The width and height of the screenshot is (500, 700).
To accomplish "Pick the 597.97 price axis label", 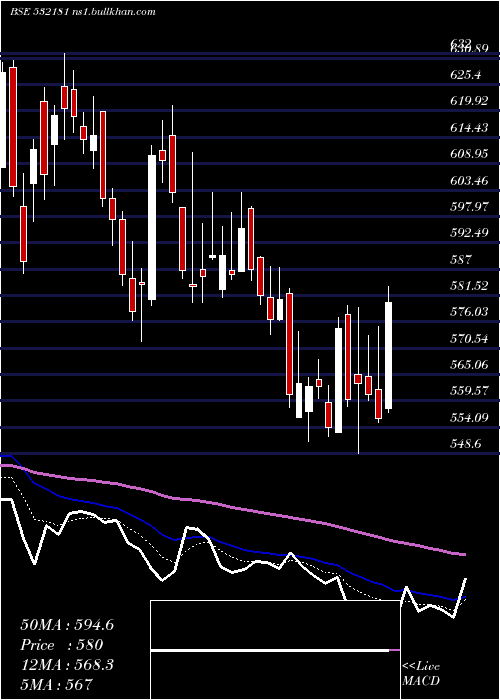I will pyautogui.click(x=469, y=207).
